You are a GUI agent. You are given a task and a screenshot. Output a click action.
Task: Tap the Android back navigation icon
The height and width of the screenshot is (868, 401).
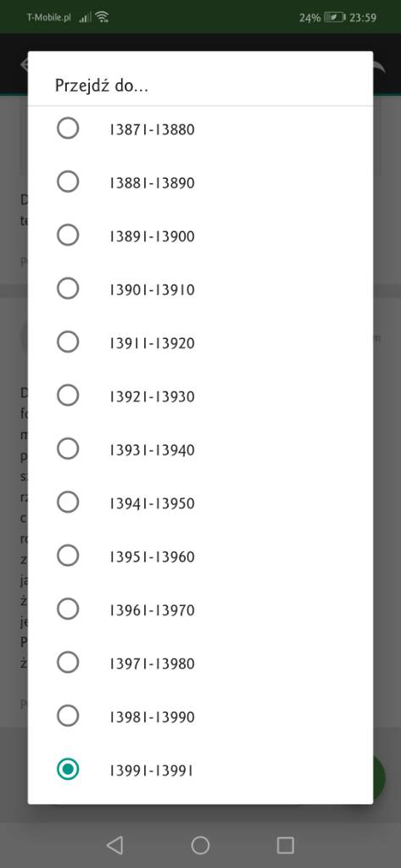[114, 845]
